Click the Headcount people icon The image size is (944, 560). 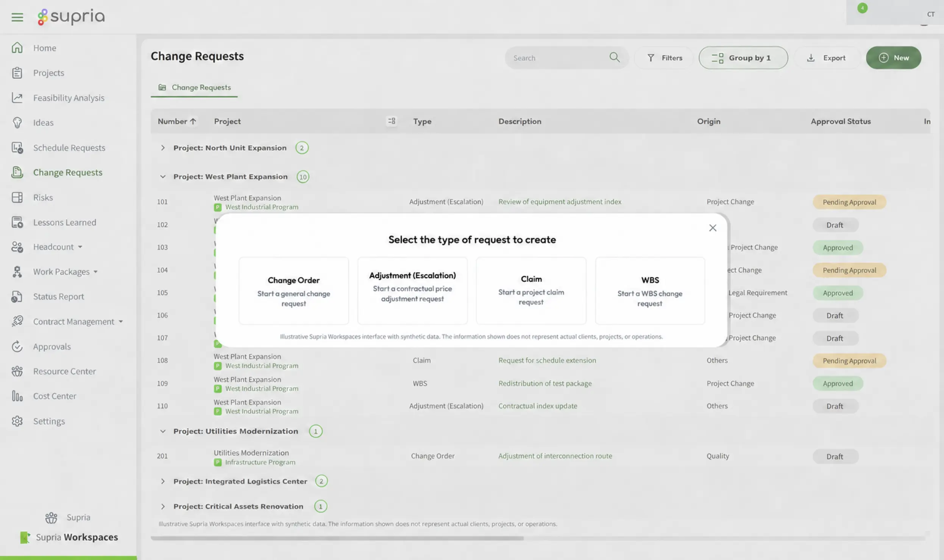click(x=17, y=247)
